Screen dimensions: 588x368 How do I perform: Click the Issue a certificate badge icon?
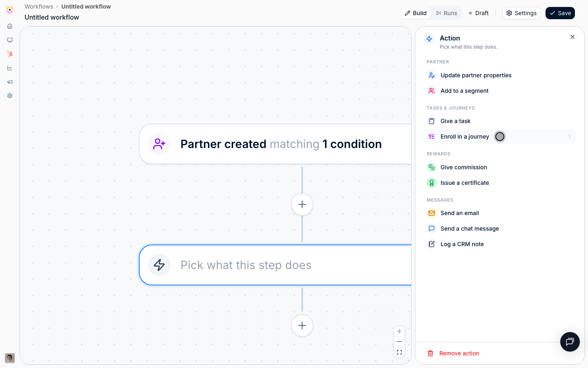coord(432,183)
